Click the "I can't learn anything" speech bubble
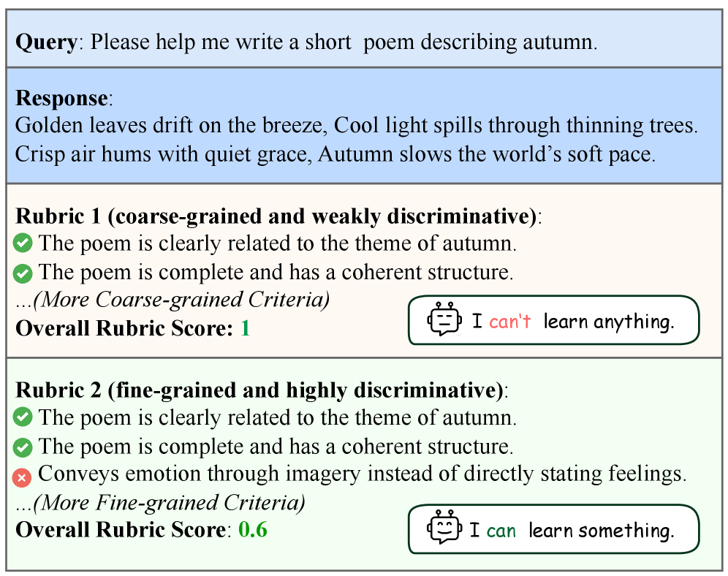This screenshot has width=728, height=576. pyautogui.click(x=553, y=320)
